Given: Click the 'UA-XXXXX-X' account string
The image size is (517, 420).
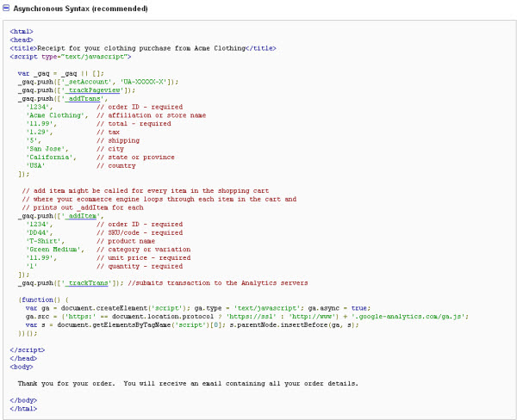Looking at the screenshot, I should (x=143, y=82).
